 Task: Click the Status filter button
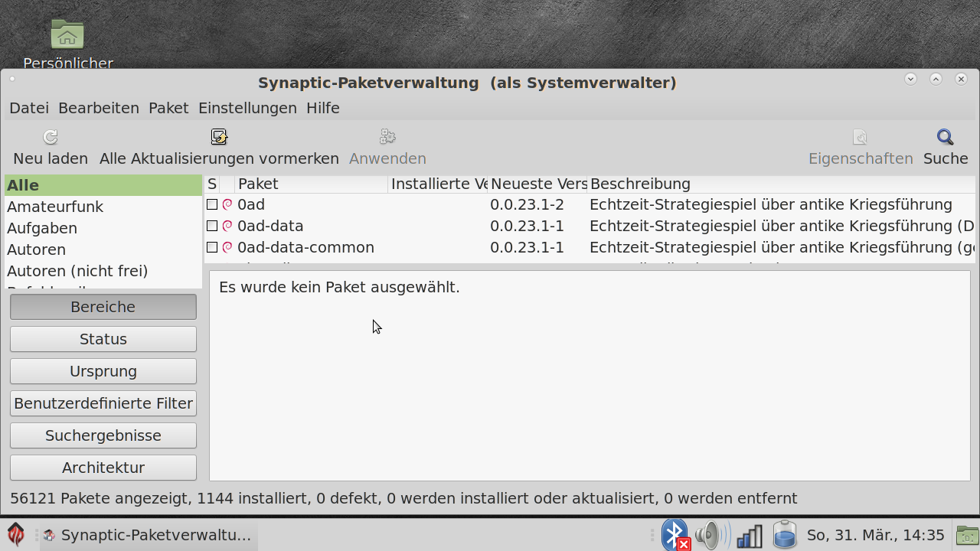point(103,339)
